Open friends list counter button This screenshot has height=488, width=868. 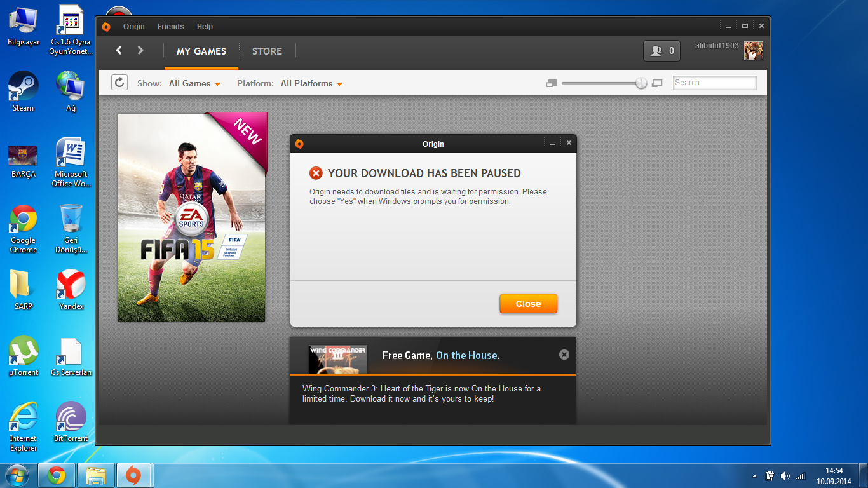[661, 51]
